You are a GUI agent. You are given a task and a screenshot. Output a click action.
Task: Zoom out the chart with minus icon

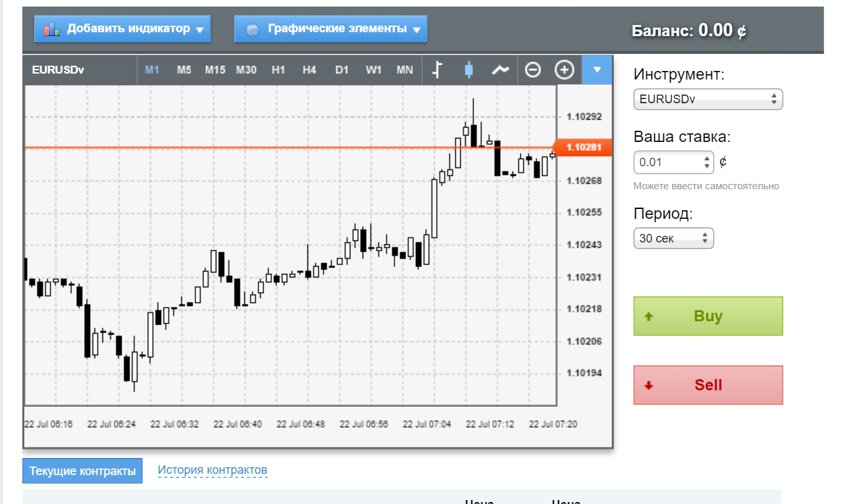533,70
